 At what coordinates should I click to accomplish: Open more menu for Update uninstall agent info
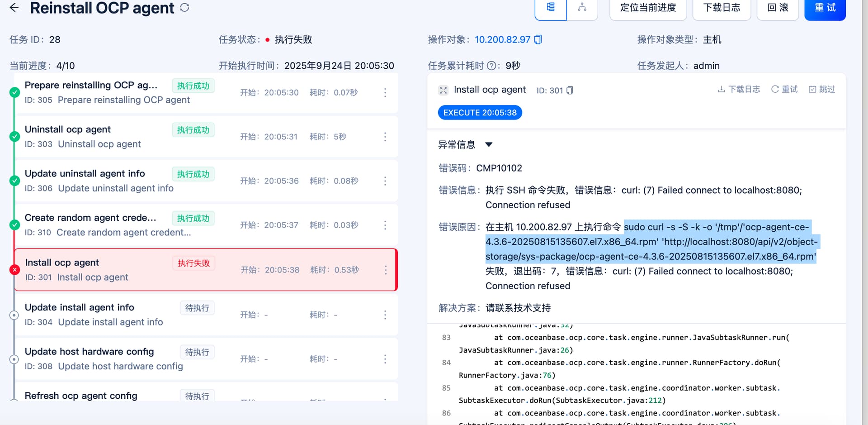pyautogui.click(x=385, y=181)
